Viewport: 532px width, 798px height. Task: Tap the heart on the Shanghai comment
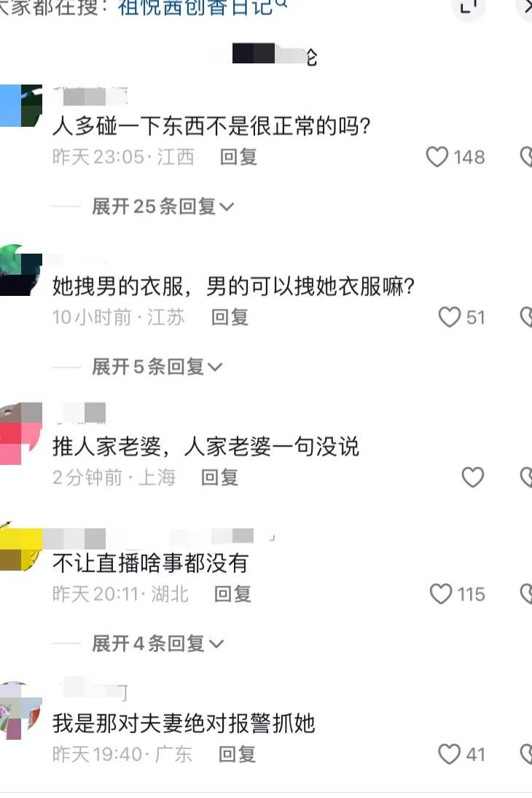[x=472, y=477]
